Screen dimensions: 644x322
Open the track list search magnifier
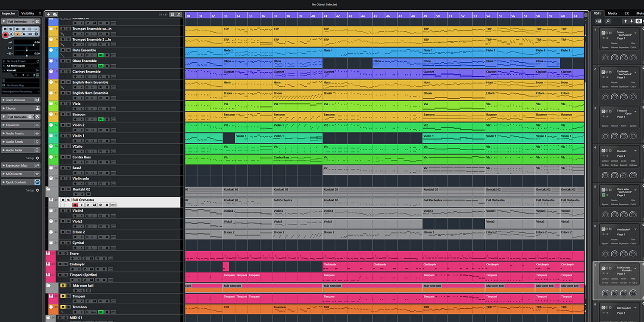coord(179,14)
